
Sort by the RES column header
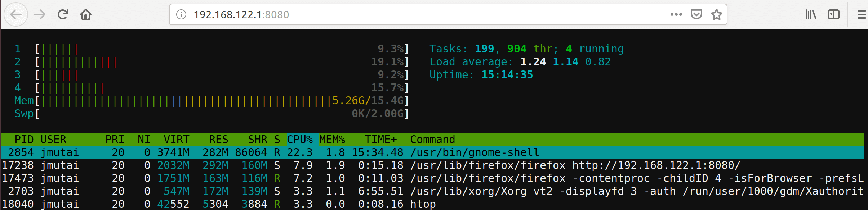(219, 140)
